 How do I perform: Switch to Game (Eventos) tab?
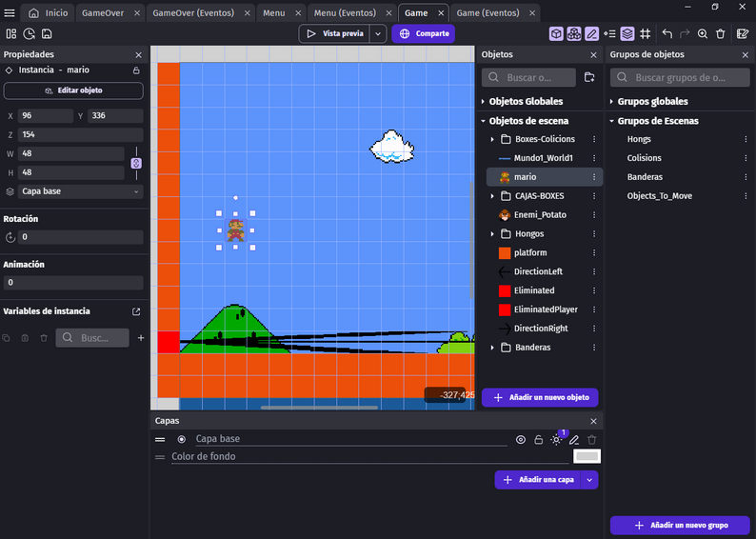487,13
